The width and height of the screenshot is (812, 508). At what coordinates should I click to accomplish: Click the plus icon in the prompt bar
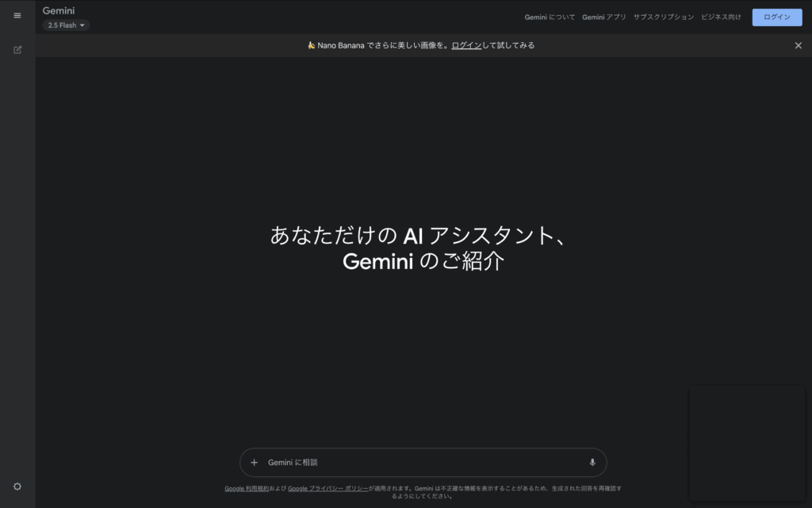tap(254, 462)
